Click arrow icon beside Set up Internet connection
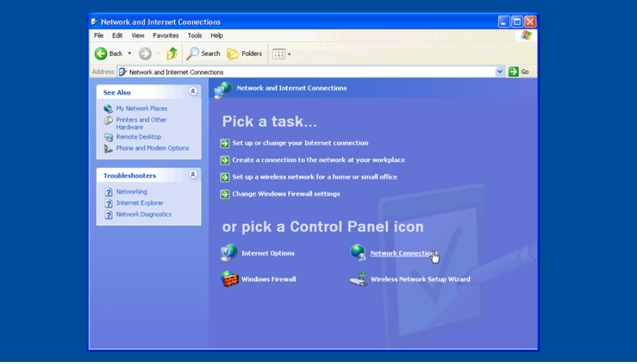The height and width of the screenshot is (364, 637). click(225, 143)
